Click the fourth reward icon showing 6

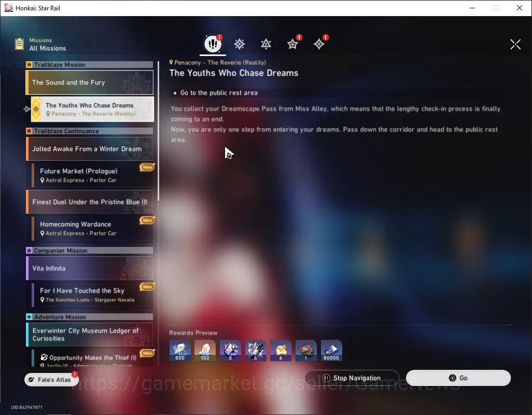256,351
